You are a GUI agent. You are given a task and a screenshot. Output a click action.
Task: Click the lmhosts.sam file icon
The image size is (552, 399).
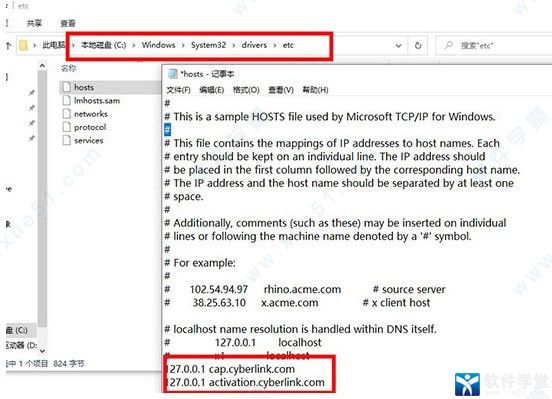pyautogui.click(x=67, y=100)
